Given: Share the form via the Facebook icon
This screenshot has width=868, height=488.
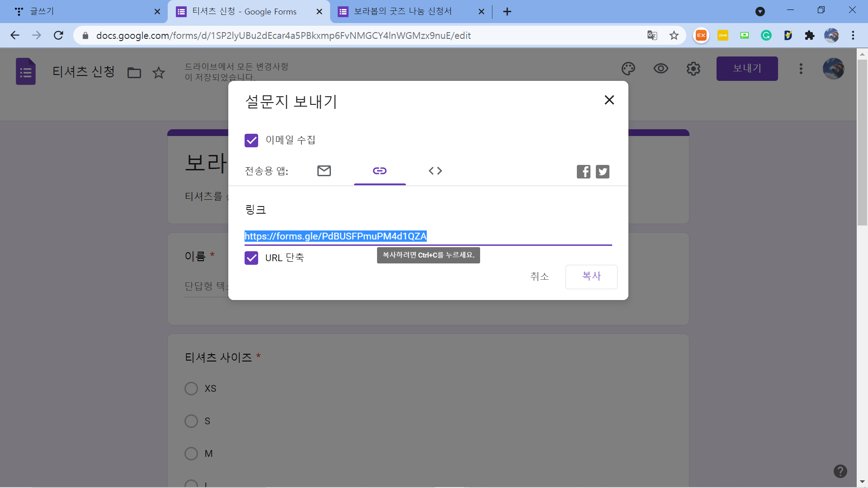Looking at the screenshot, I should coord(583,172).
